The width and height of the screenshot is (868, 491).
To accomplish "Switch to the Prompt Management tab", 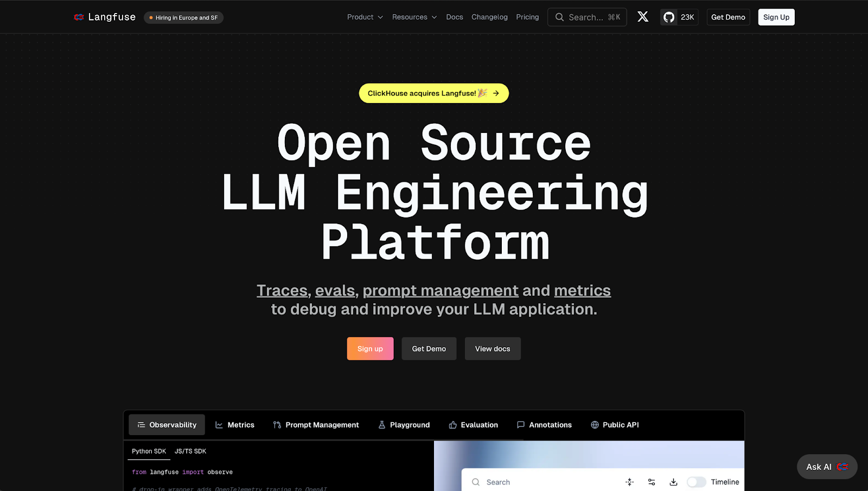I will tap(316, 425).
